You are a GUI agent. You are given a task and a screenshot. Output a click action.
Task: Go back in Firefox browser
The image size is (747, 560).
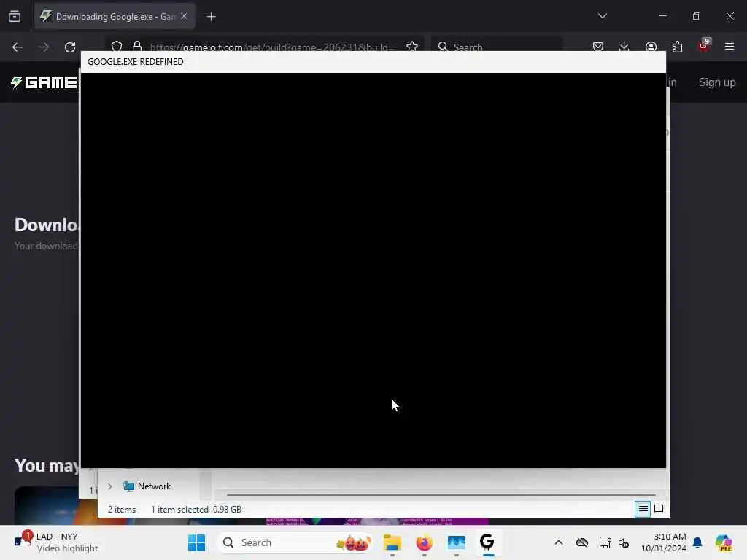click(x=18, y=47)
